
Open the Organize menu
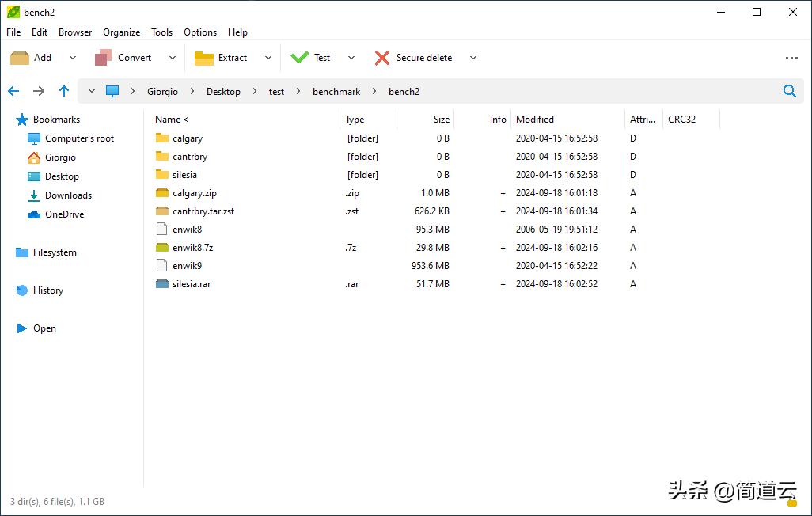click(121, 32)
